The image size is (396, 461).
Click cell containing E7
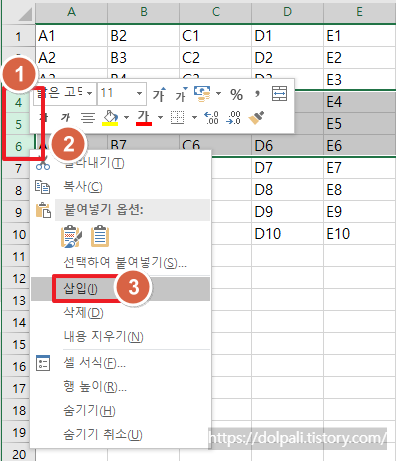pos(359,168)
